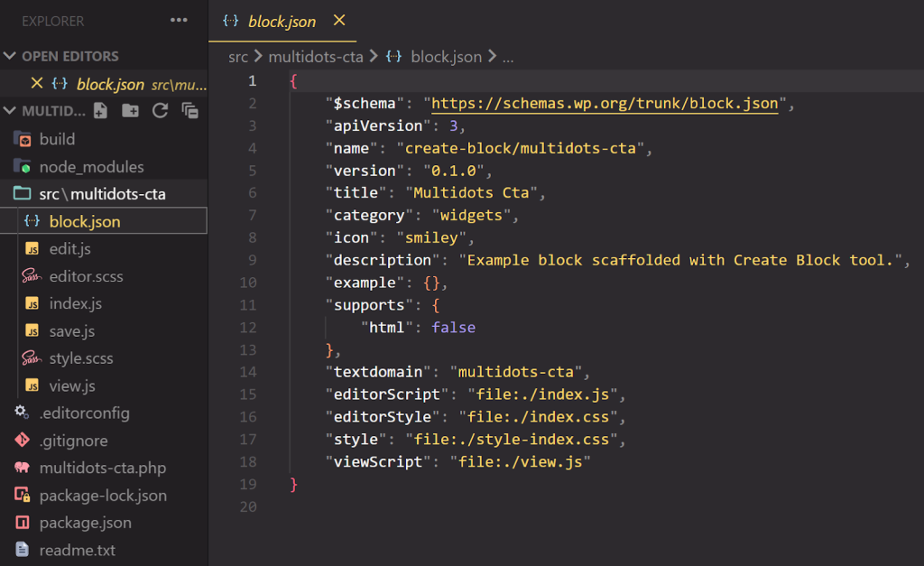Image resolution: width=924 pixels, height=566 pixels.
Task: Expand the node_modules folder
Action: pyautogui.click(x=91, y=167)
